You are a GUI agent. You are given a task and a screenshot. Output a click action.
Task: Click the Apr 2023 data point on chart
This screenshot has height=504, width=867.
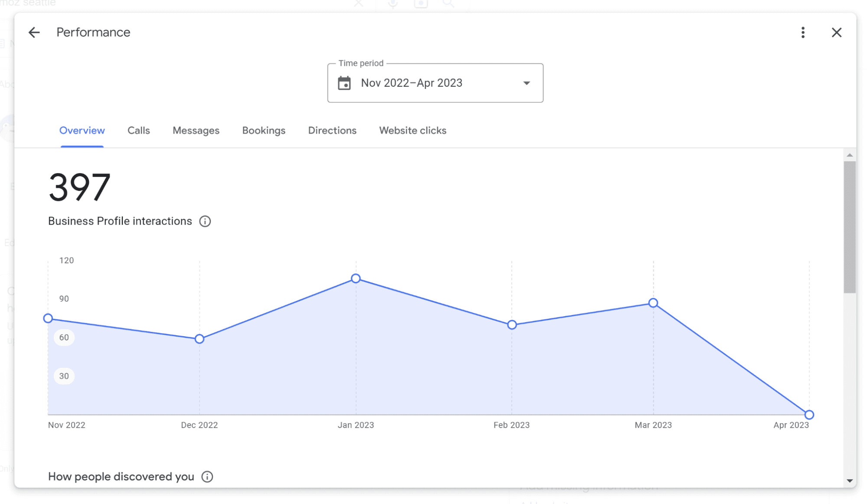click(x=808, y=415)
